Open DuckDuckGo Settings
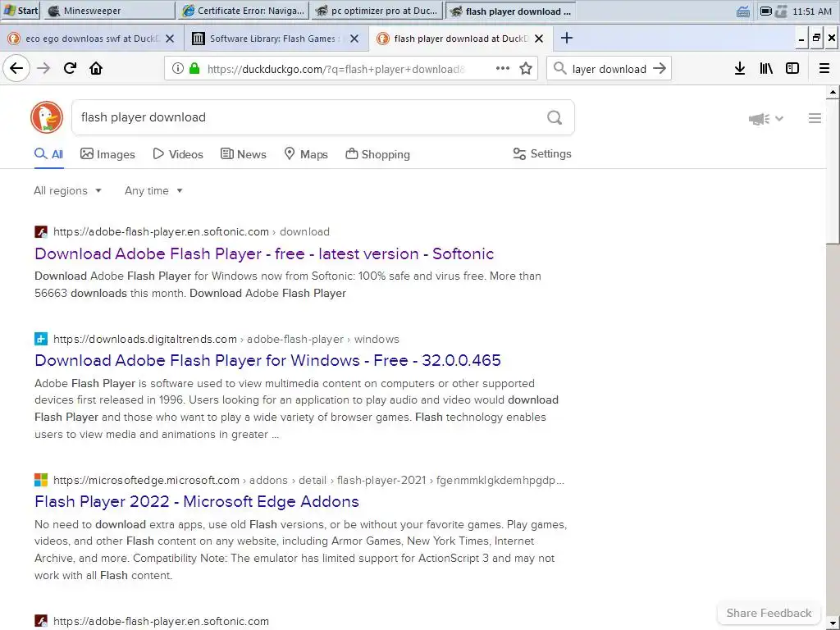 coord(542,153)
